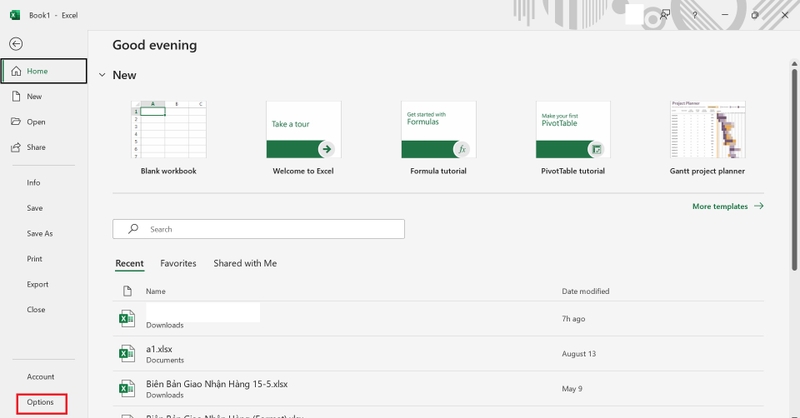This screenshot has width=800, height=418.
Task: Open Excel Options
Action: click(x=41, y=403)
